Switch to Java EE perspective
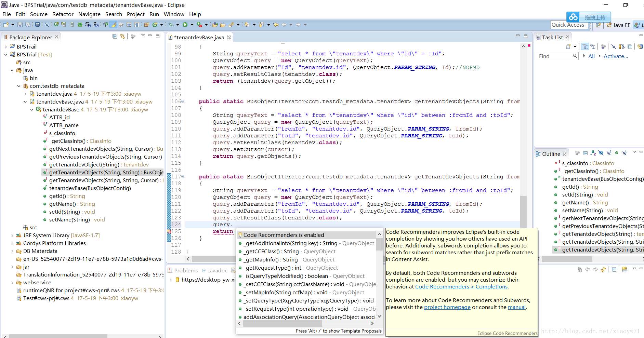 618,25
